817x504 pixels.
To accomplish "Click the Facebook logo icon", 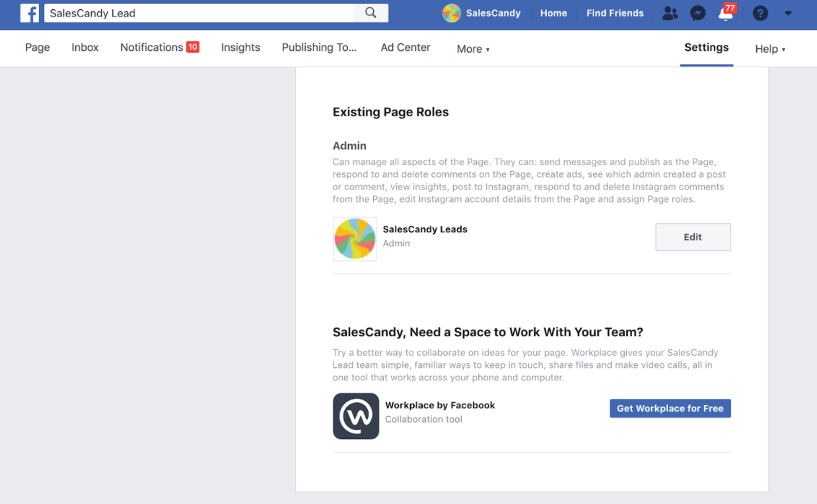I will click(x=30, y=13).
